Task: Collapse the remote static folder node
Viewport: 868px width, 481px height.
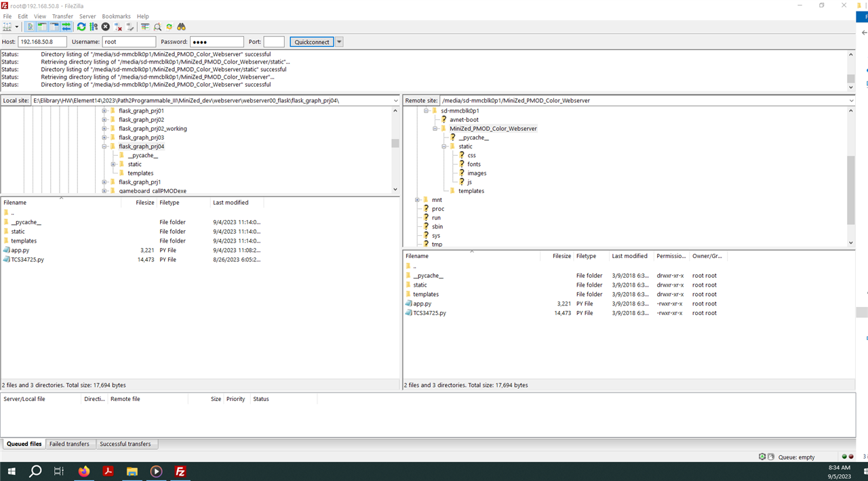Action: tap(443, 146)
